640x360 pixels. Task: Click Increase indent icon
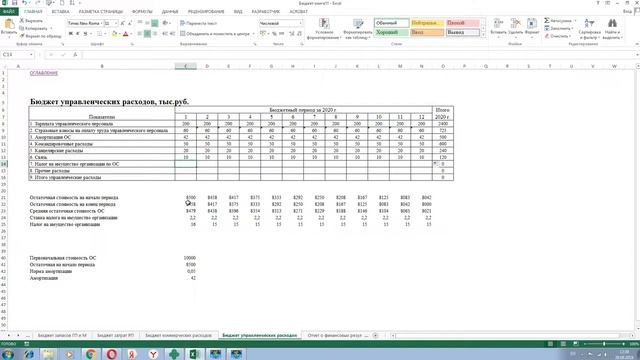click(172, 34)
